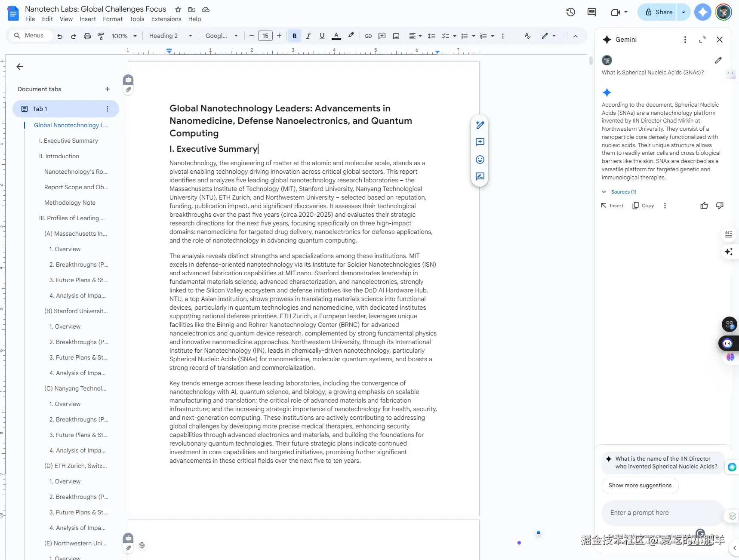Toggle Bold formatting
The width and height of the screenshot is (739, 560).
(295, 36)
